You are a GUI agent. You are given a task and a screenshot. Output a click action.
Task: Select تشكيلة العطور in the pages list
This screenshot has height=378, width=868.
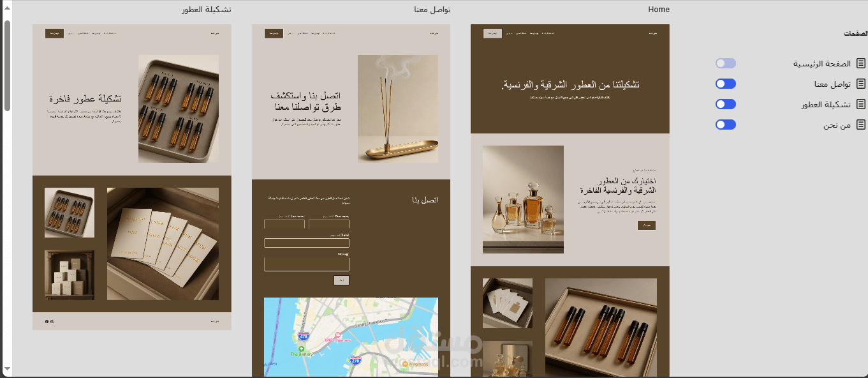pyautogui.click(x=826, y=104)
